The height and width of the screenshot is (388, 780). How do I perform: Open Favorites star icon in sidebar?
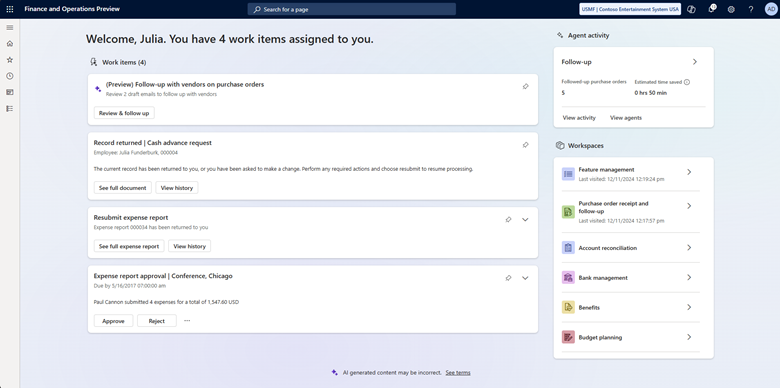tap(9, 60)
